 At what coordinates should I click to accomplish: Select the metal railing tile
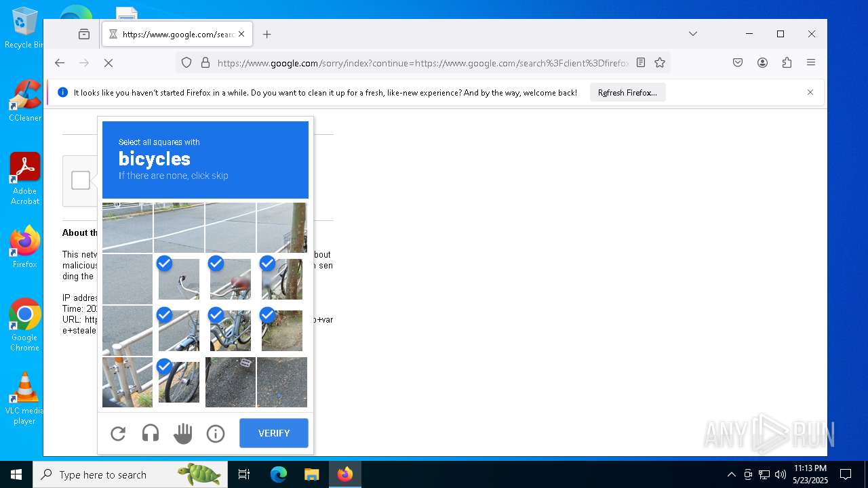coord(127,382)
